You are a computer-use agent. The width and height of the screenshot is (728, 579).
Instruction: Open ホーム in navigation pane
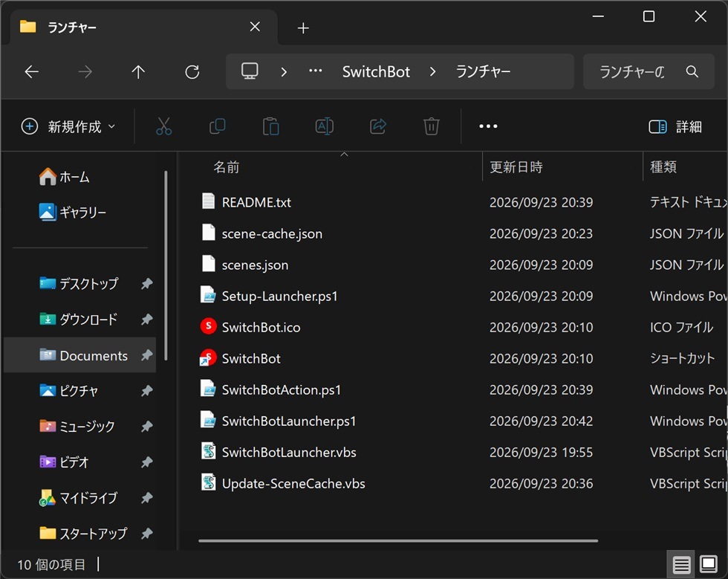coord(65,177)
